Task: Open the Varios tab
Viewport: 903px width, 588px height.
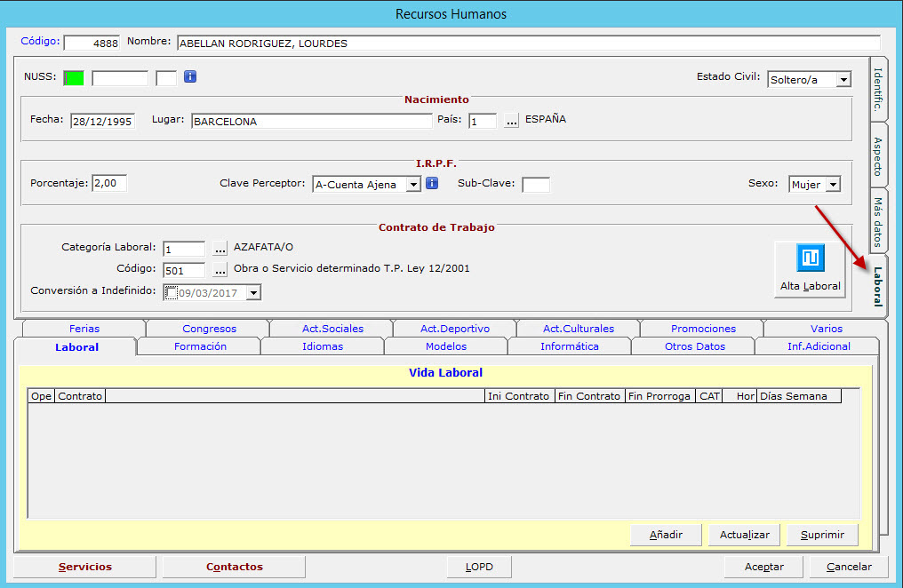Action: (x=827, y=329)
